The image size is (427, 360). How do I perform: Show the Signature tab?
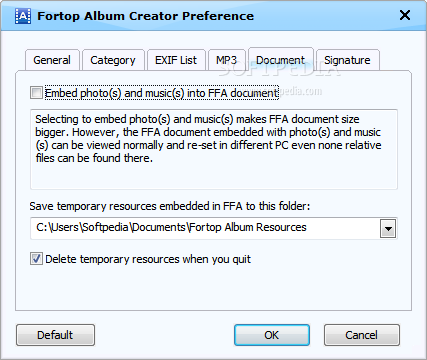347,60
